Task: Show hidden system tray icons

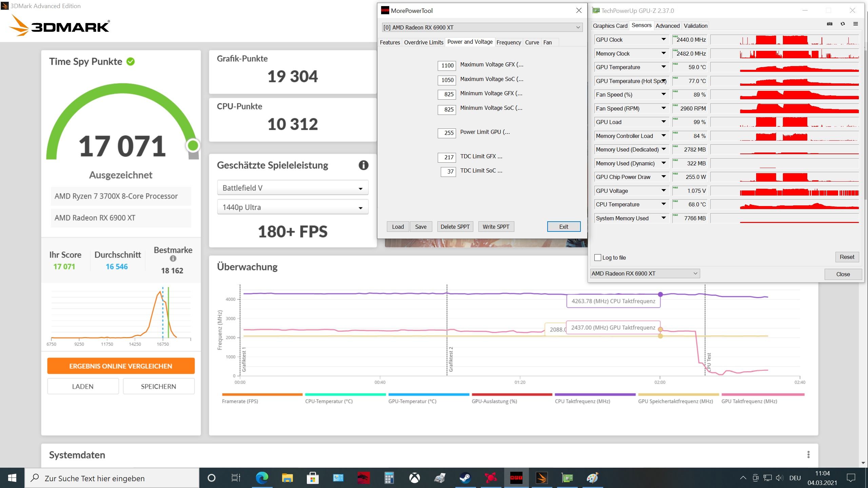Action: pyautogui.click(x=743, y=478)
